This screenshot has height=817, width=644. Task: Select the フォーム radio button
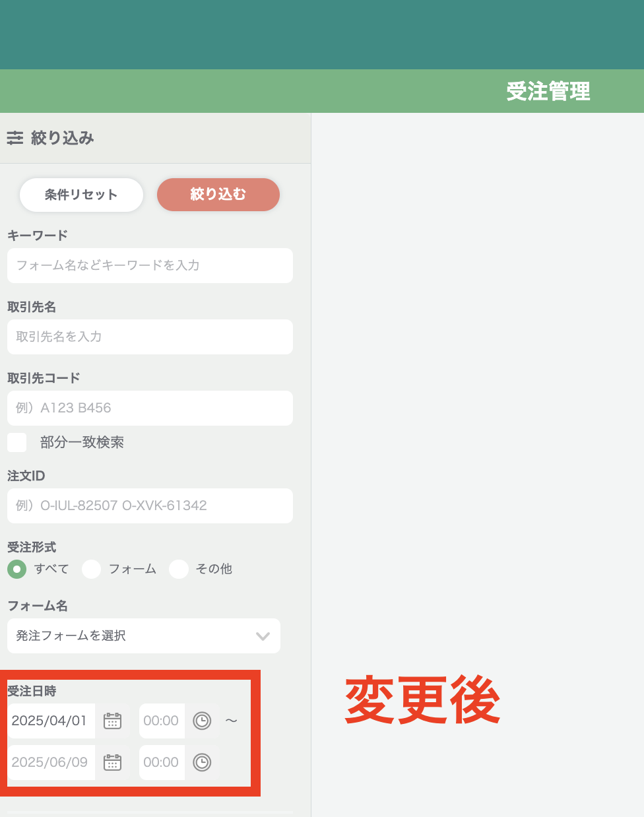coord(91,569)
